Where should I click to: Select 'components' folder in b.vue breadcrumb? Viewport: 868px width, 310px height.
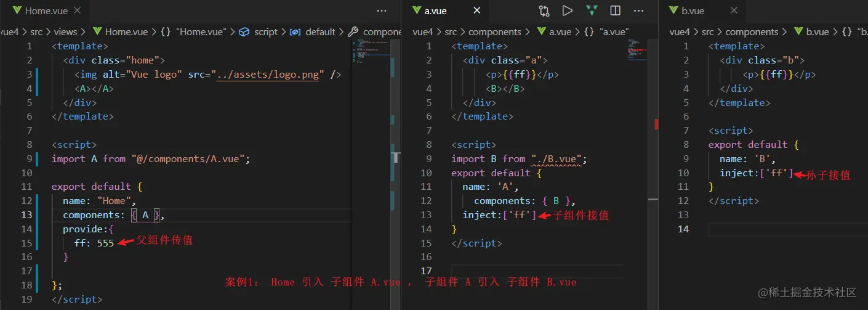click(752, 32)
